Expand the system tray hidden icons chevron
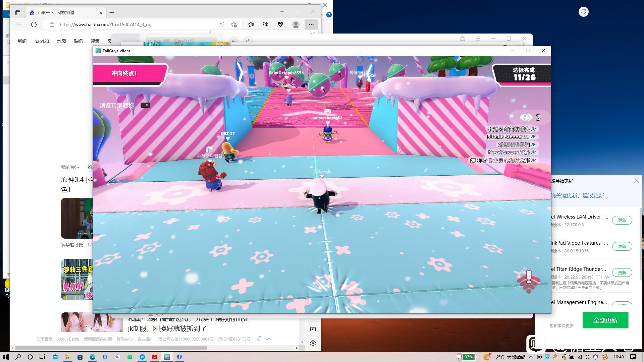Viewport: 644px width, 362px height. point(531,357)
